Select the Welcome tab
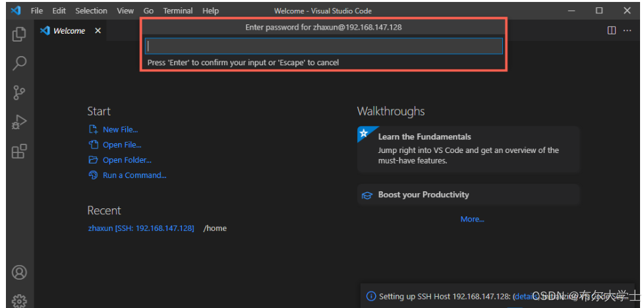Image resolution: width=644 pixels, height=308 pixels. [x=69, y=31]
